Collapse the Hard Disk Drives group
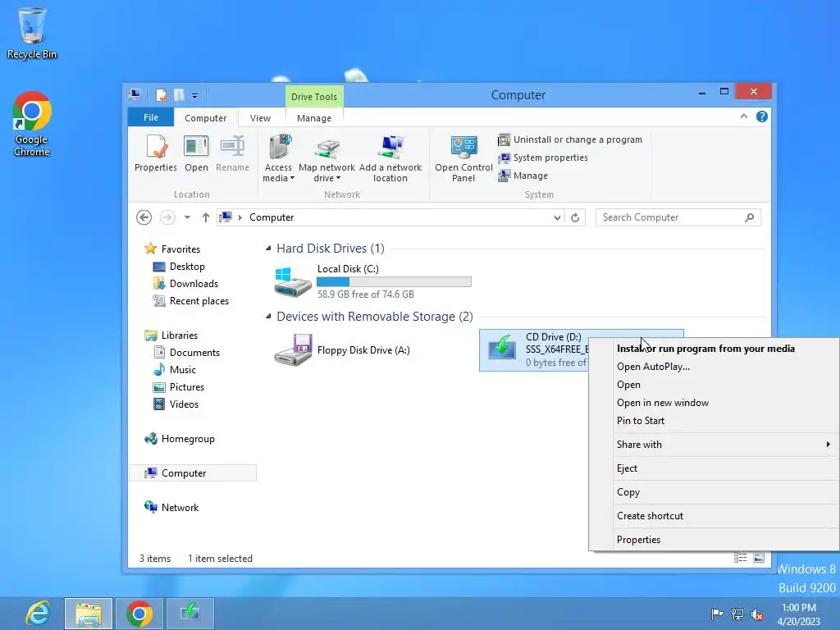Image resolution: width=840 pixels, height=630 pixels. point(268,248)
